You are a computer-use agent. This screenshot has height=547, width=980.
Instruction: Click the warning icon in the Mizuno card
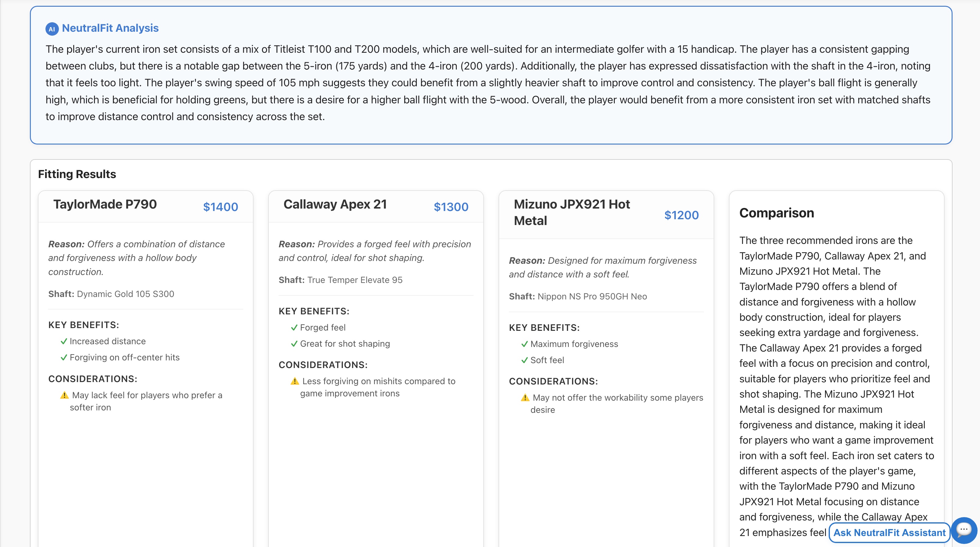tap(525, 398)
